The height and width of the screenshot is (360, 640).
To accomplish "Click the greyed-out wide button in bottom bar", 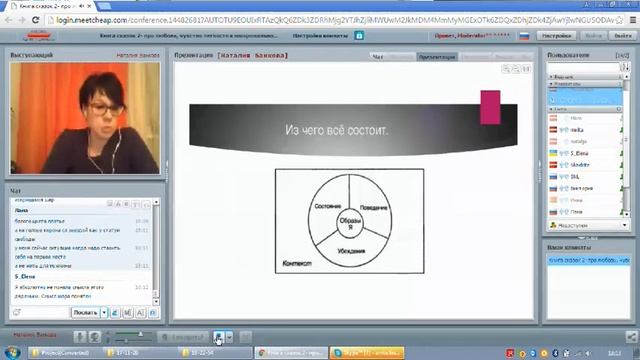I will [x=183, y=337].
